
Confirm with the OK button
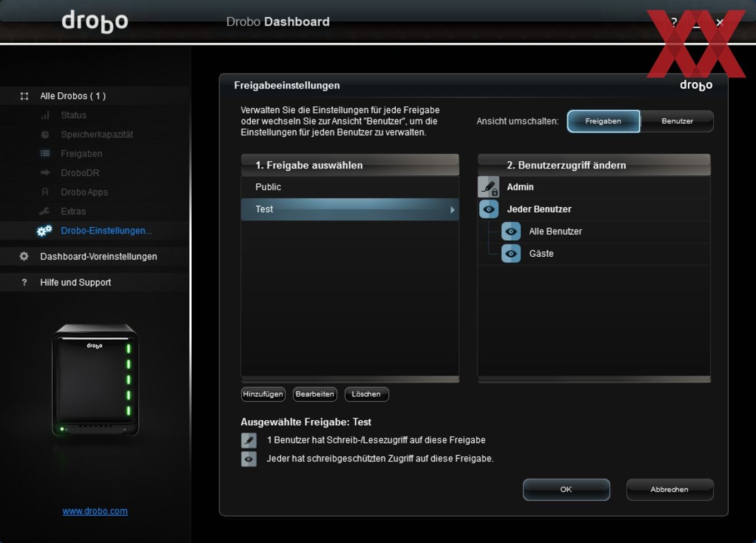coord(566,490)
